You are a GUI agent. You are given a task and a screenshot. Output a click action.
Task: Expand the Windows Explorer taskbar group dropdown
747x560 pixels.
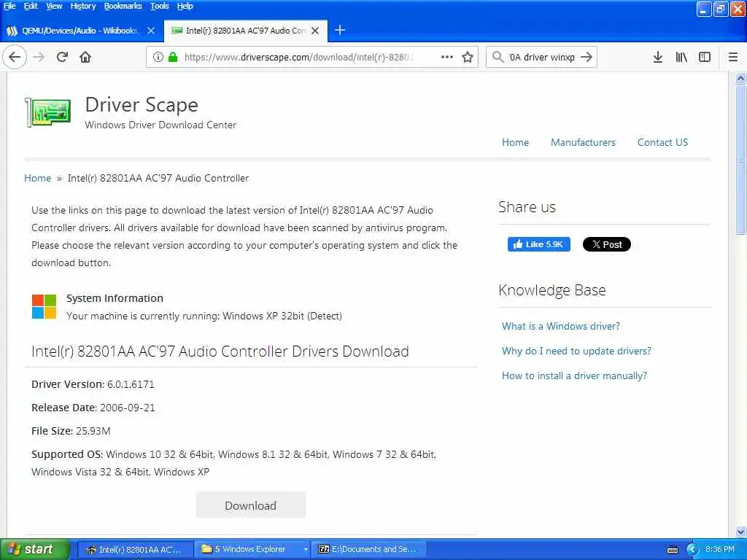[x=306, y=550]
